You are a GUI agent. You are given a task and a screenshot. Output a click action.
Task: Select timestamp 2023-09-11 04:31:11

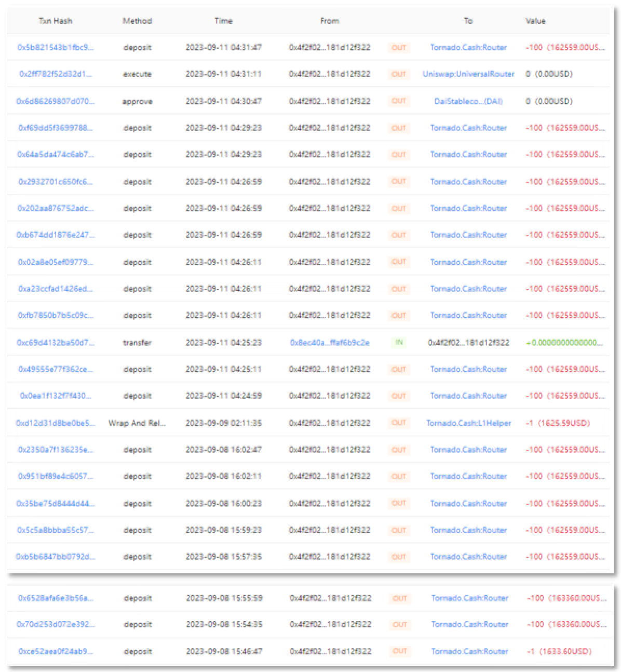223,74
